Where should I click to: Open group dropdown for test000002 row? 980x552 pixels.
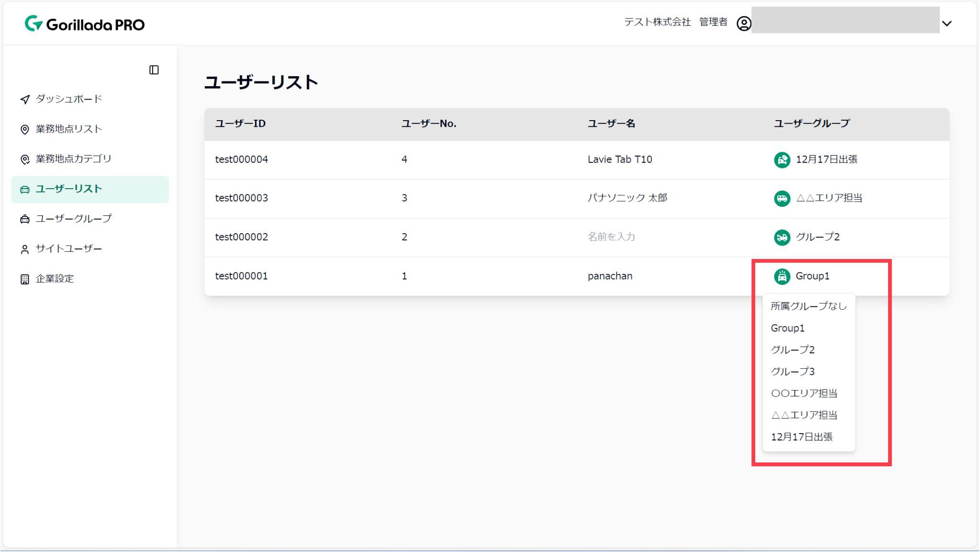coord(807,237)
